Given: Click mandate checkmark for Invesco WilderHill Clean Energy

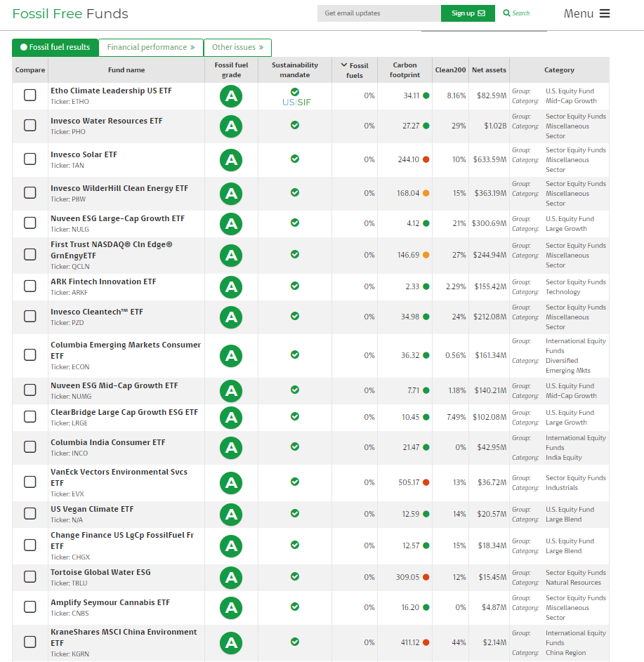Looking at the screenshot, I should tap(295, 192).
